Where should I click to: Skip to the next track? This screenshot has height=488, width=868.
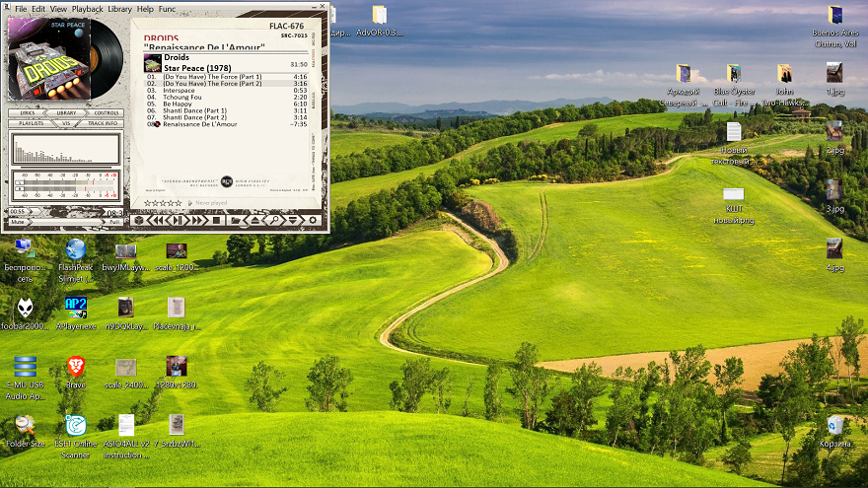(196, 220)
